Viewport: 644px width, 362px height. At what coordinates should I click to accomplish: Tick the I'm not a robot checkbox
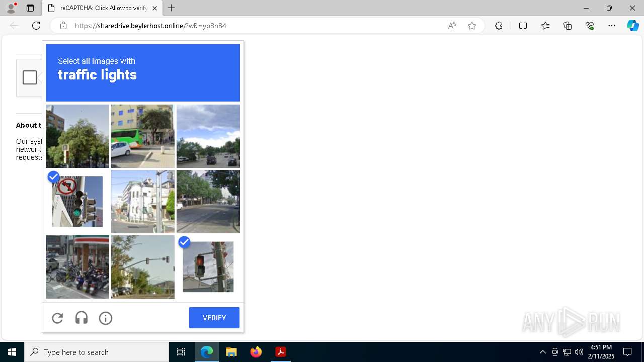(x=30, y=77)
